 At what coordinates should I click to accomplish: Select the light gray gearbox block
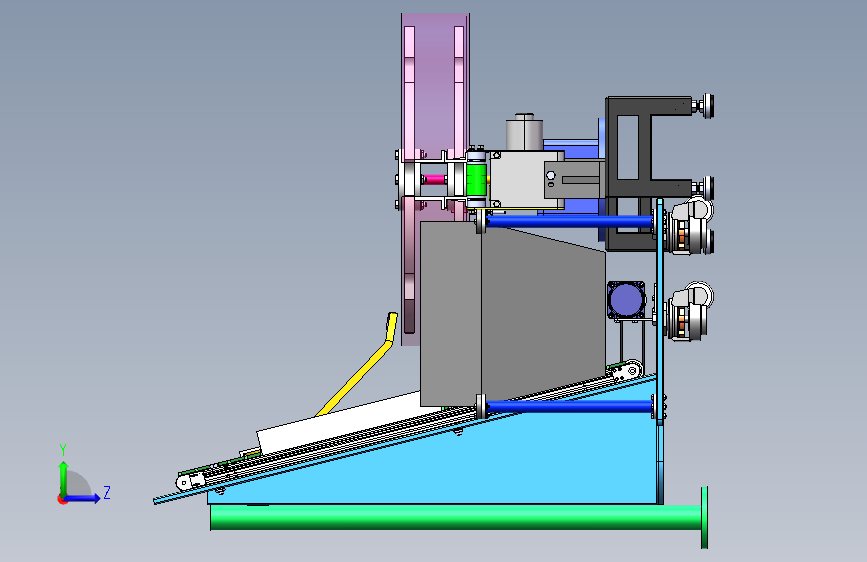pos(525,180)
